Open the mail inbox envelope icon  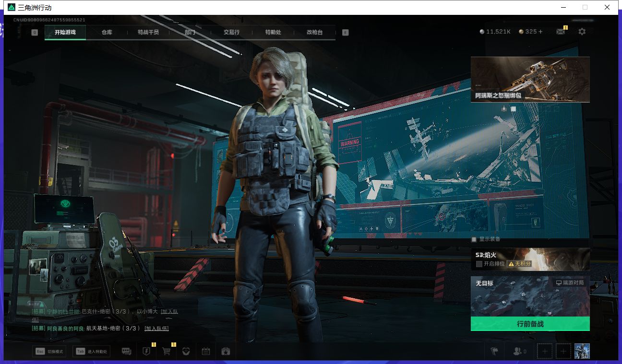coord(560,32)
